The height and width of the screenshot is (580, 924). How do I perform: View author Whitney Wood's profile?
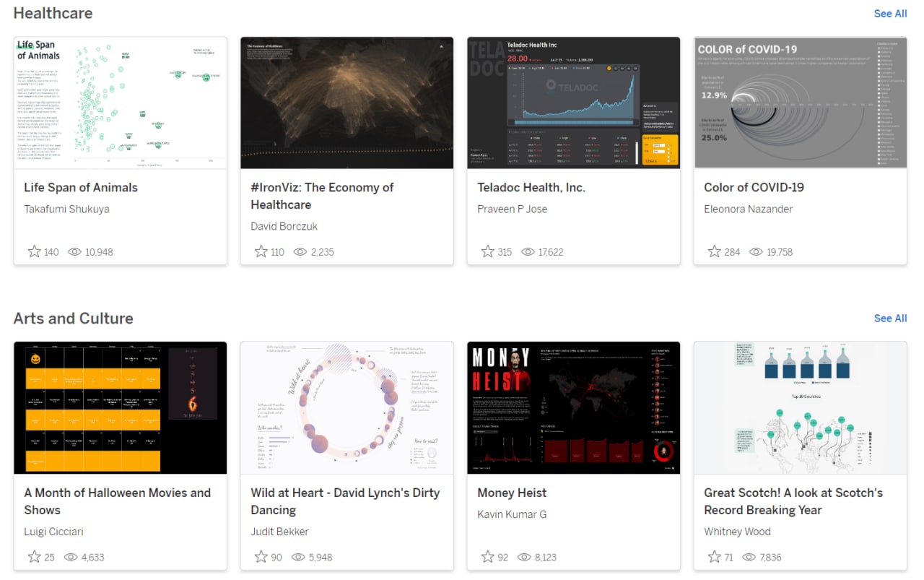(737, 532)
